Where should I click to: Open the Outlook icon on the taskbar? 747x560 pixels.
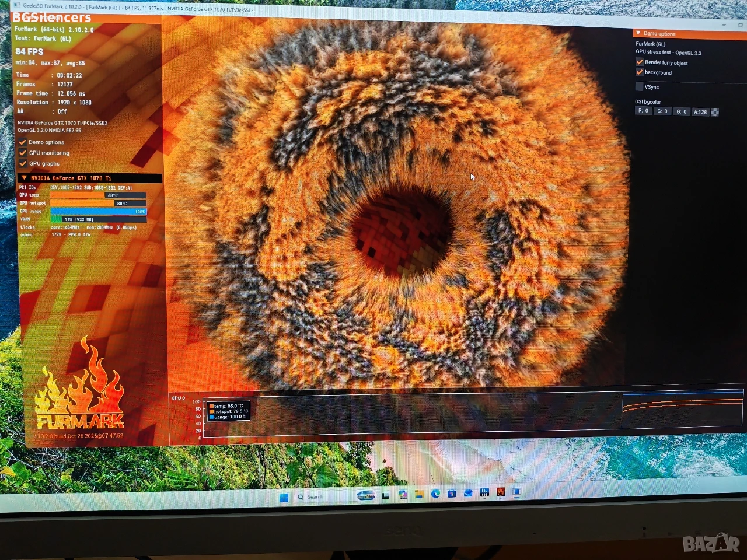pos(468,493)
